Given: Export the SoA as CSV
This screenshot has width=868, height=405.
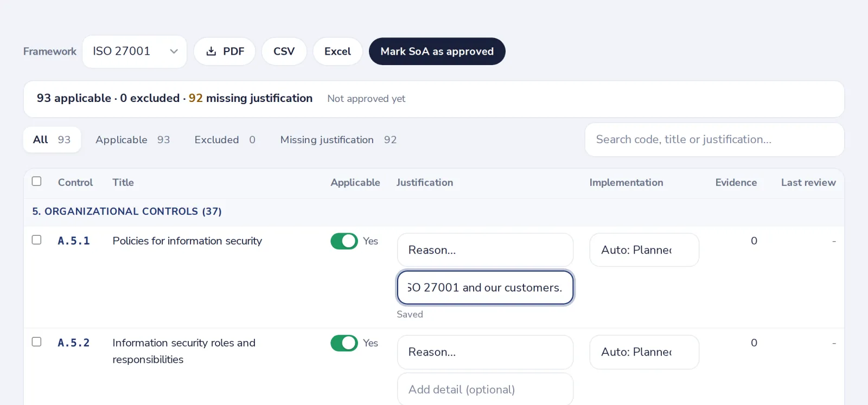Looking at the screenshot, I should click(x=284, y=52).
